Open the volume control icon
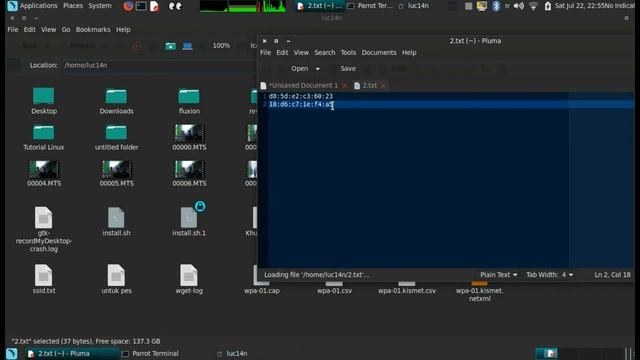 519,6
